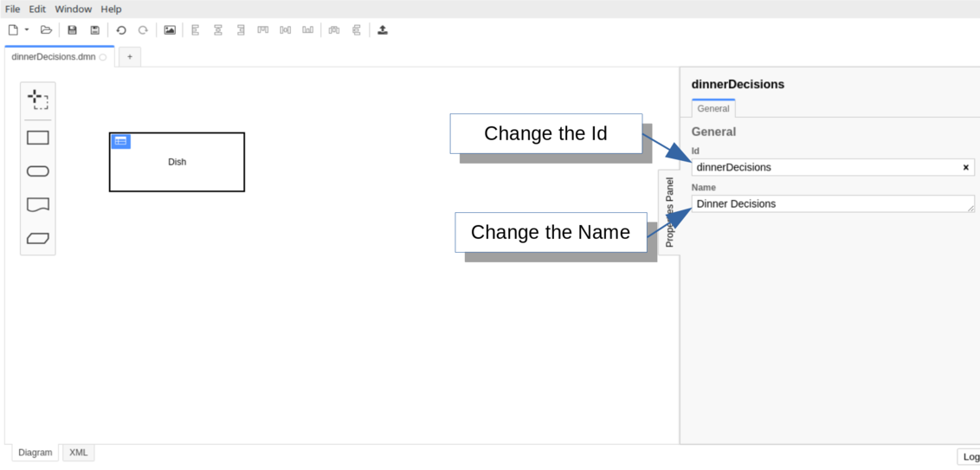Expand the new file dropdown arrow
The image size is (980, 470).
tap(27, 30)
